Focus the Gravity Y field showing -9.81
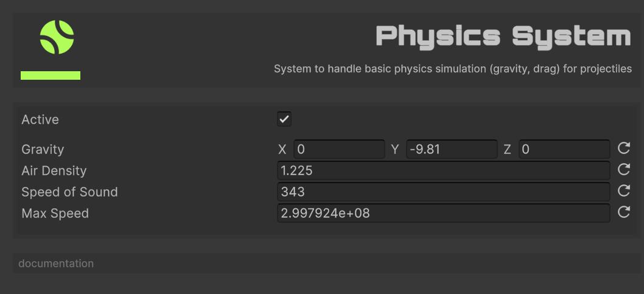The width and height of the screenshot is (644, 294). point(452,149)
